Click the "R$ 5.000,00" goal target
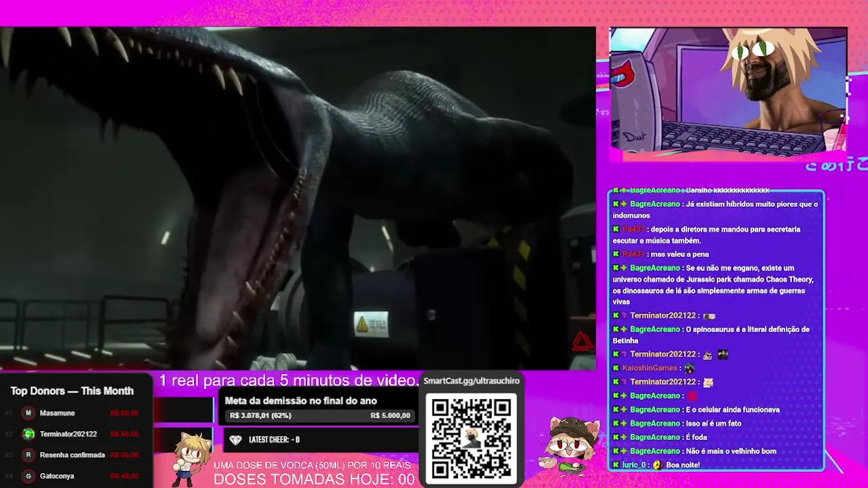The width and height of the screenshot is (868, 488). [x=390, y=415]
